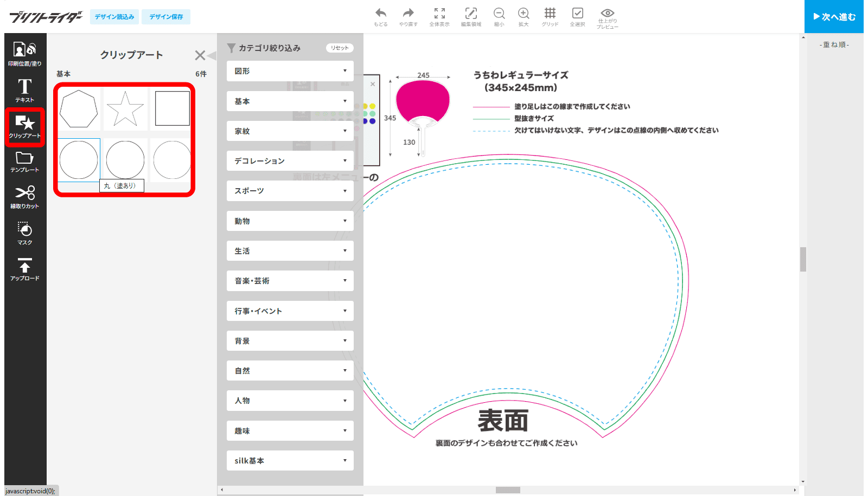This screenshot has height=496, width=868.
Task: Expand the 趣味 category dropdown
Action: (x=290, y=431)
